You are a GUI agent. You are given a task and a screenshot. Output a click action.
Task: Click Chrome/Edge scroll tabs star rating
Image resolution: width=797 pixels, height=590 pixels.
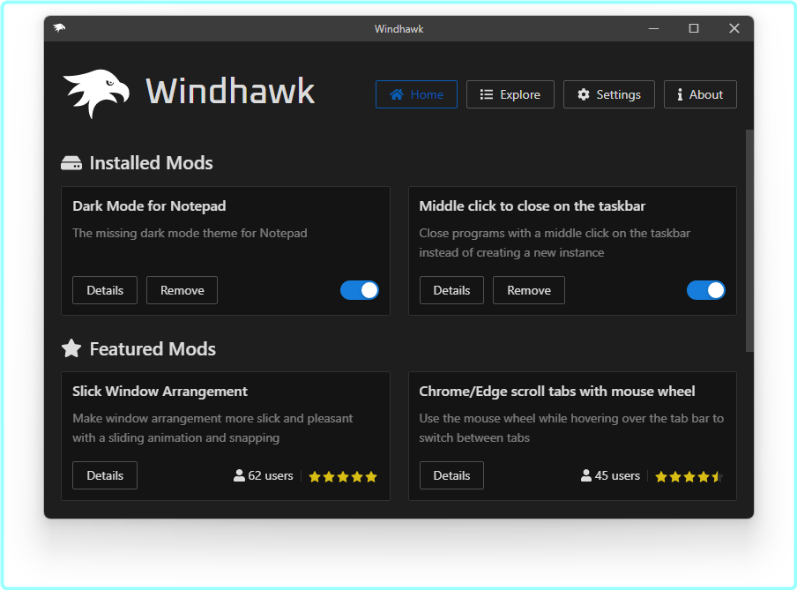coord(689,477)
